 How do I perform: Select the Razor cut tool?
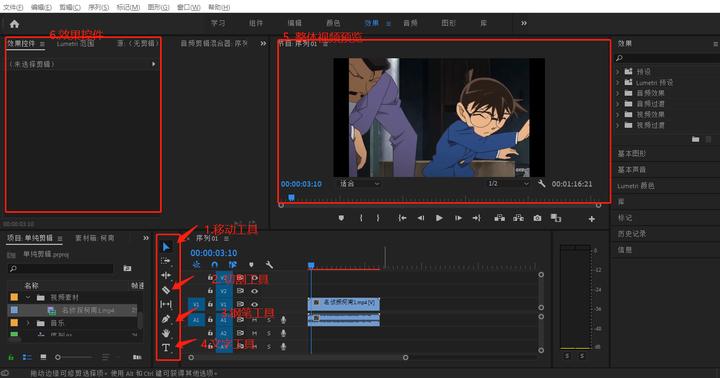166,290
